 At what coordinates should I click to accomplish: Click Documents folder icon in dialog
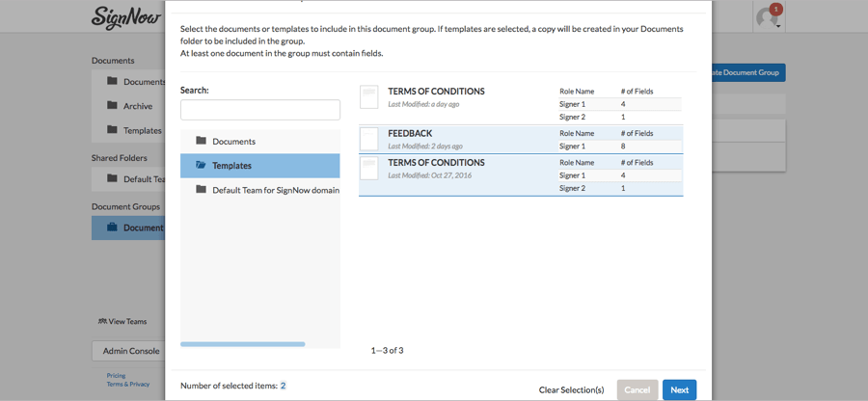(201, 141)
